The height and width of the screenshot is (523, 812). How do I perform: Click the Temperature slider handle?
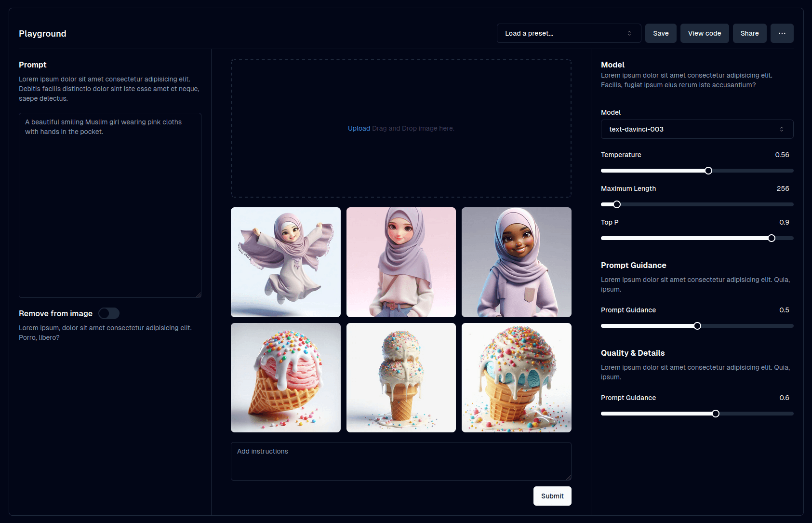(708, 171)
